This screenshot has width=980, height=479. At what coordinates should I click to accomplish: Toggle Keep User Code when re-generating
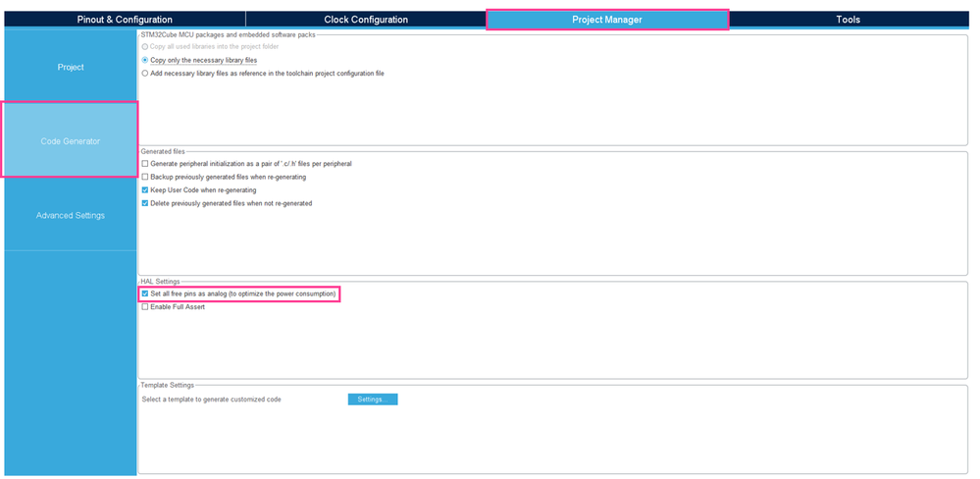pyautogui.click(x=145, y=190)
